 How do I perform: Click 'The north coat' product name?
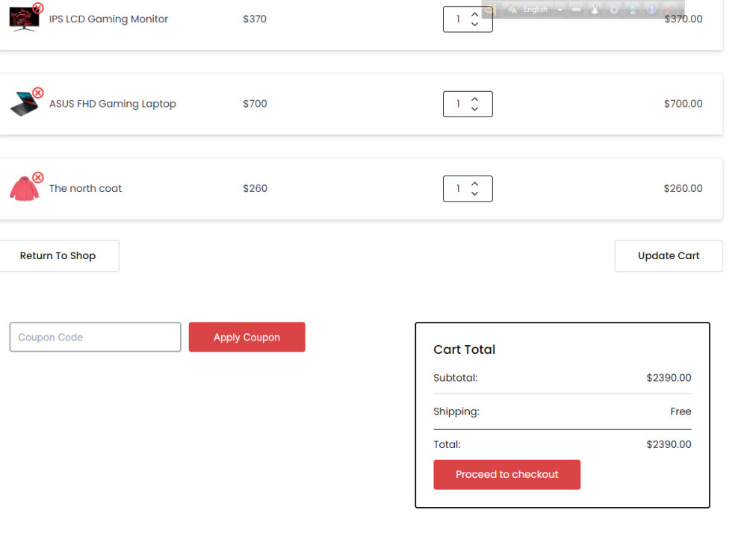tap(85, 189)
